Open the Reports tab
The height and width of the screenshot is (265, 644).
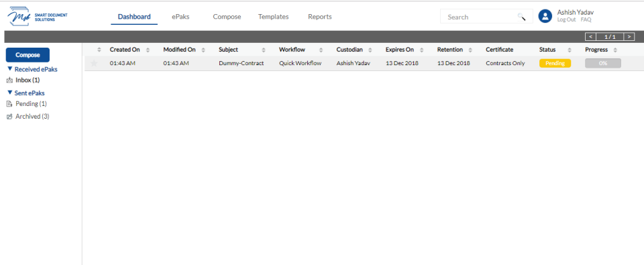click(320, 17)
